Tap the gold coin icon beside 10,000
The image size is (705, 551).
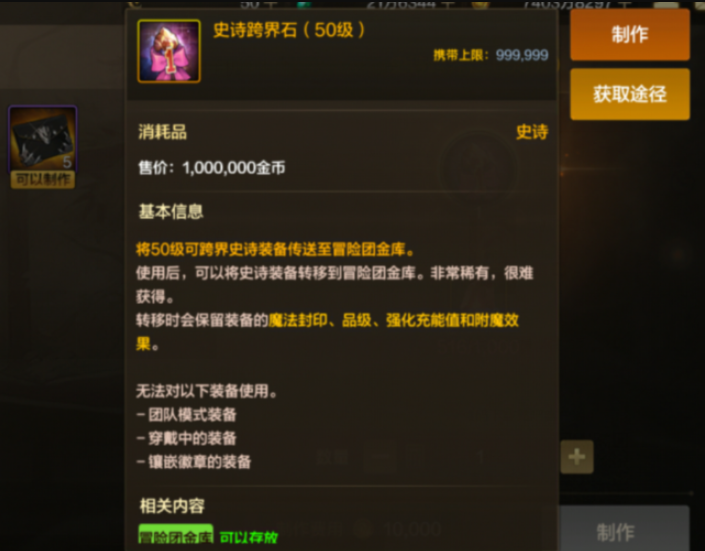[x=363, y=530]
